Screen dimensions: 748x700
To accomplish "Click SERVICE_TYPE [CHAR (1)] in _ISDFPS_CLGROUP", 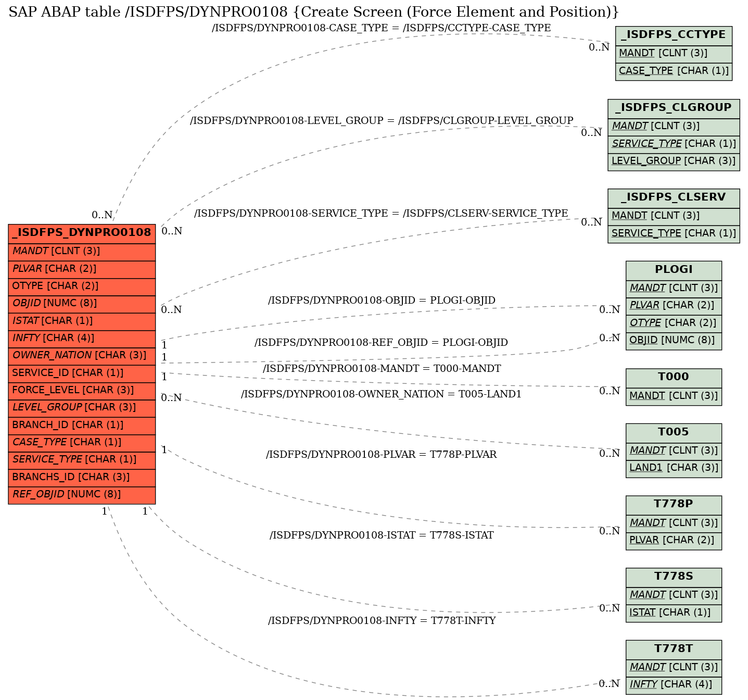I will click(x=674, y=144).
